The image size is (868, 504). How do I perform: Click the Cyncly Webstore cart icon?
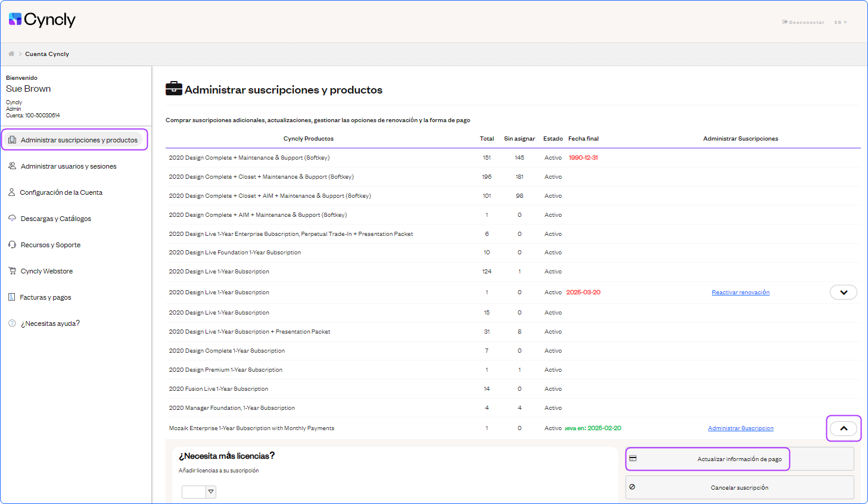pyautogui.click(x=12, y=271)
